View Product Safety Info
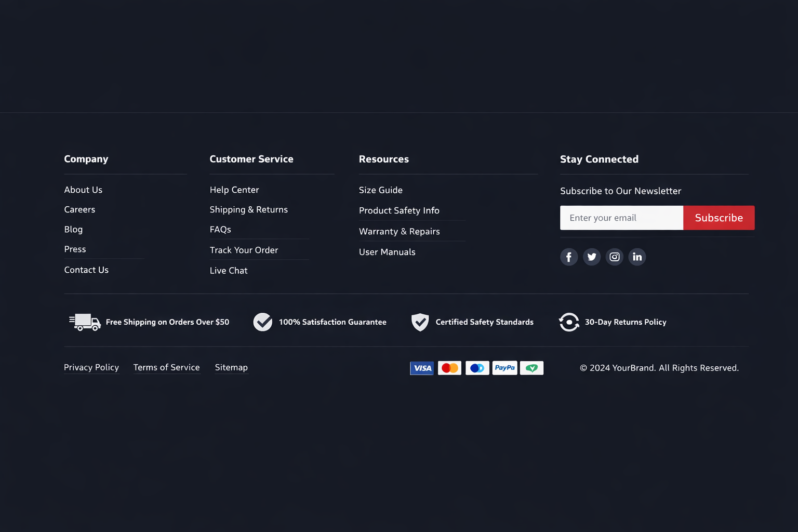The height and width of the screenshot is (532, 798). click(399, 210)
